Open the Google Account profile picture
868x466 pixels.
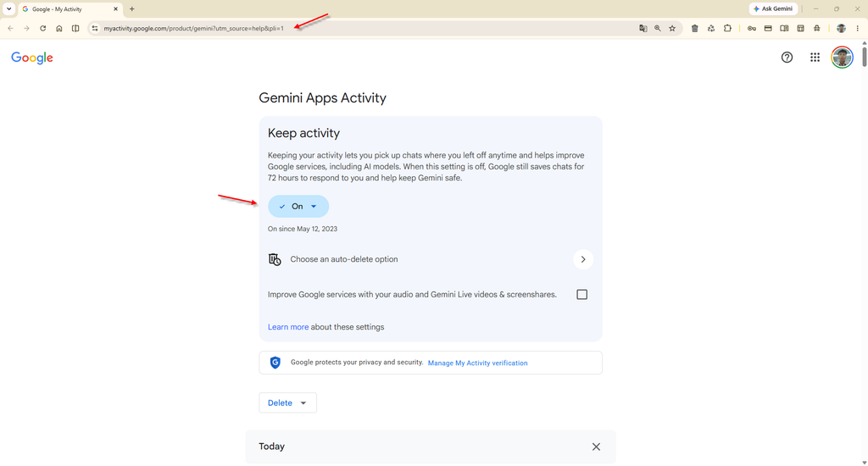842,58
